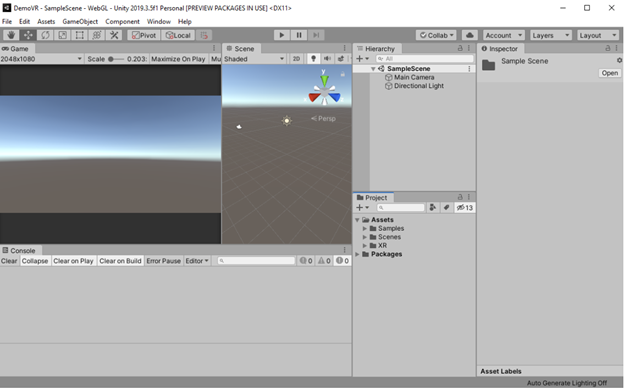Click the Console Clear button
The image size is (624, 389).
tap(9, 261)
